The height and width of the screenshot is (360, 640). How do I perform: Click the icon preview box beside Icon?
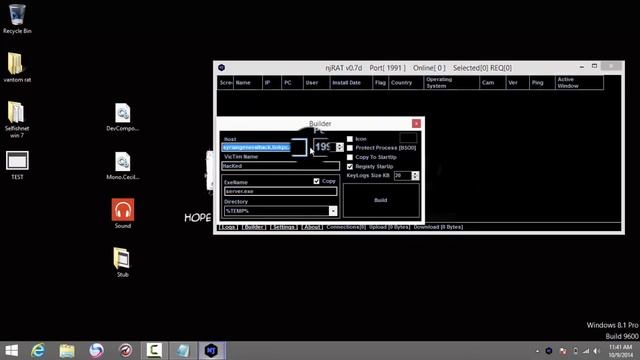(408, 138)
